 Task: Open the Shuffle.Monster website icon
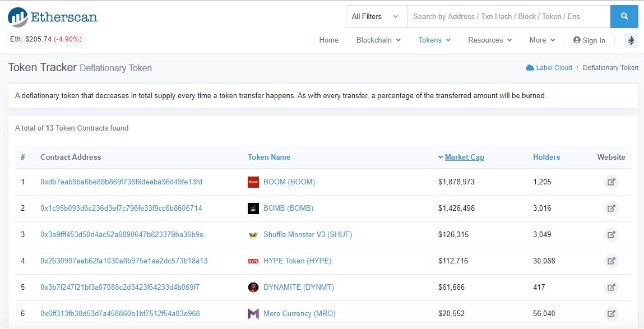611,235
